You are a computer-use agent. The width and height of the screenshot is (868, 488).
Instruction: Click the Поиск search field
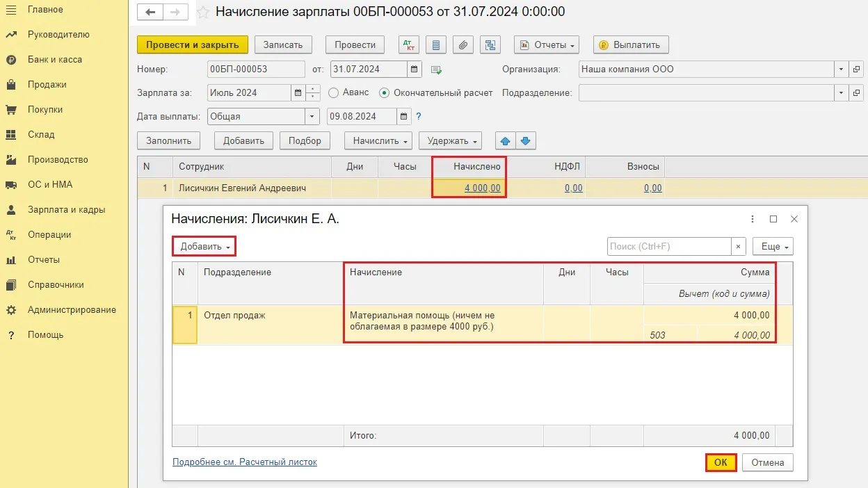[668, 246]
